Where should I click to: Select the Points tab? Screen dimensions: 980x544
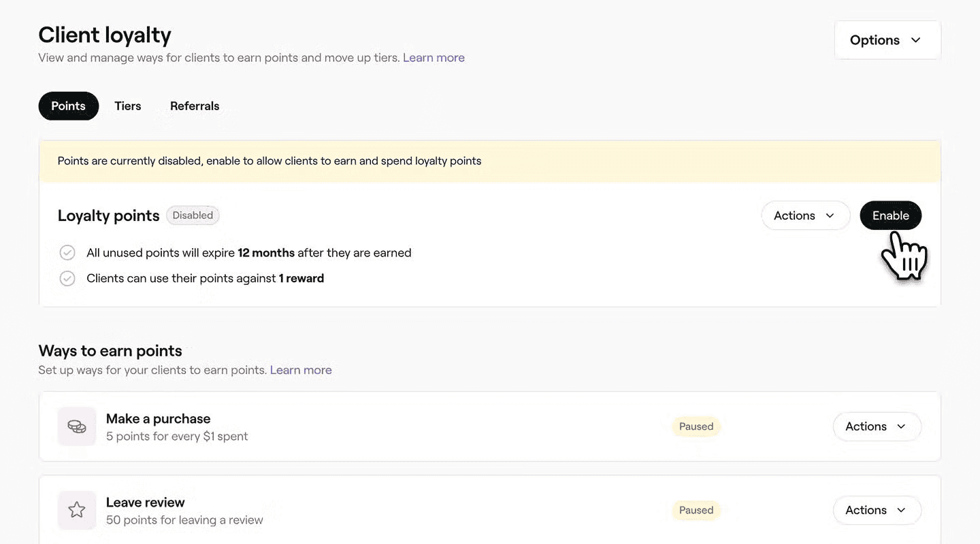pyautogui.click(x=69, y=106)
